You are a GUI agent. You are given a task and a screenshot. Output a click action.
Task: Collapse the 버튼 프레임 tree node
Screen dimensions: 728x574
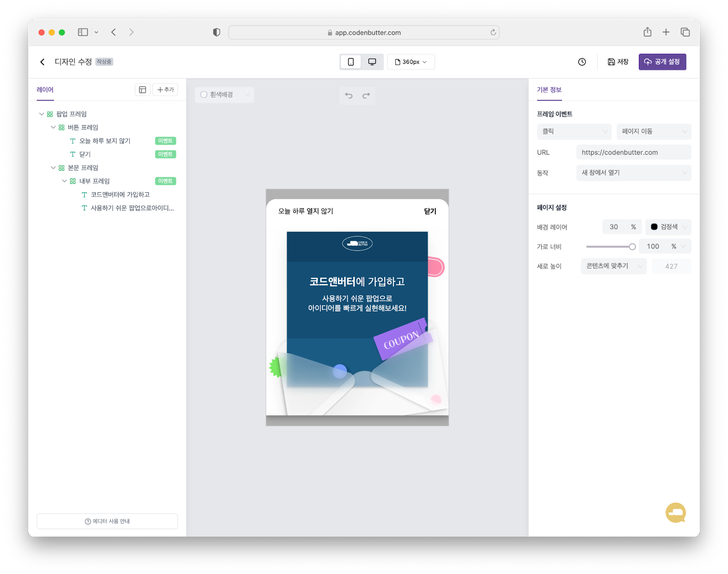point(53,127)
